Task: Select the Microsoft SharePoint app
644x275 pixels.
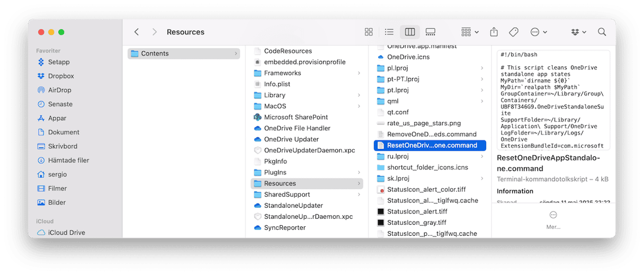Action: (x=296, y=117)
